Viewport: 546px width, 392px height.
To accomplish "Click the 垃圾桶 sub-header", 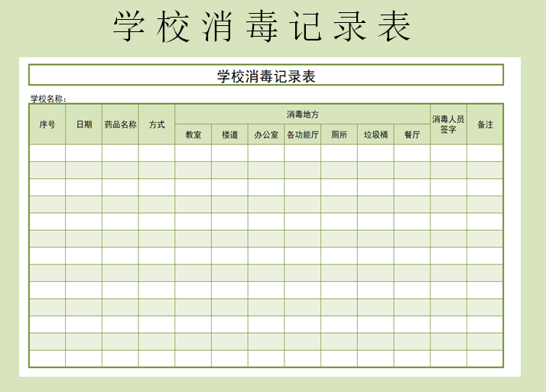I will [375, 134].
